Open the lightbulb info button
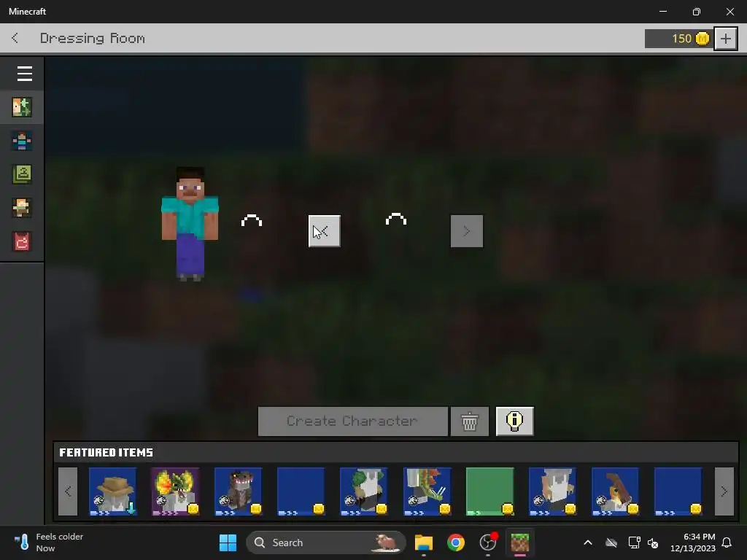747x560 pixels. click(515, 421)
